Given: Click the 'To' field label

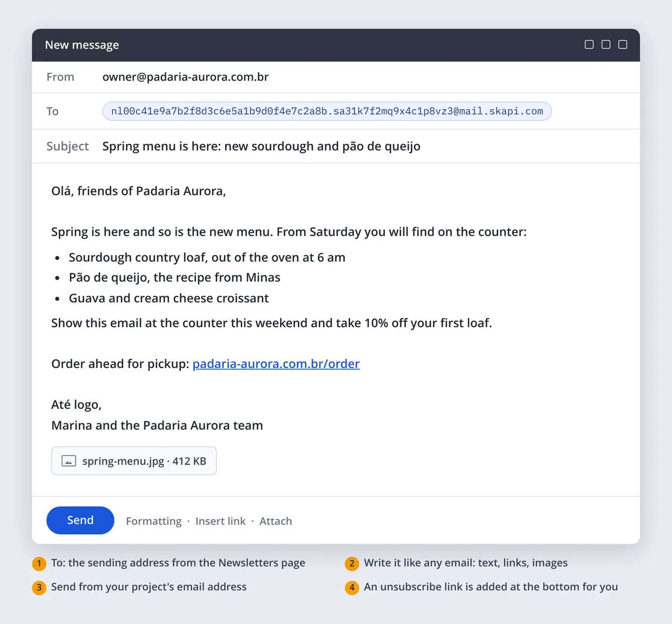Looking at the screenshot, I should tap(53, 111).
